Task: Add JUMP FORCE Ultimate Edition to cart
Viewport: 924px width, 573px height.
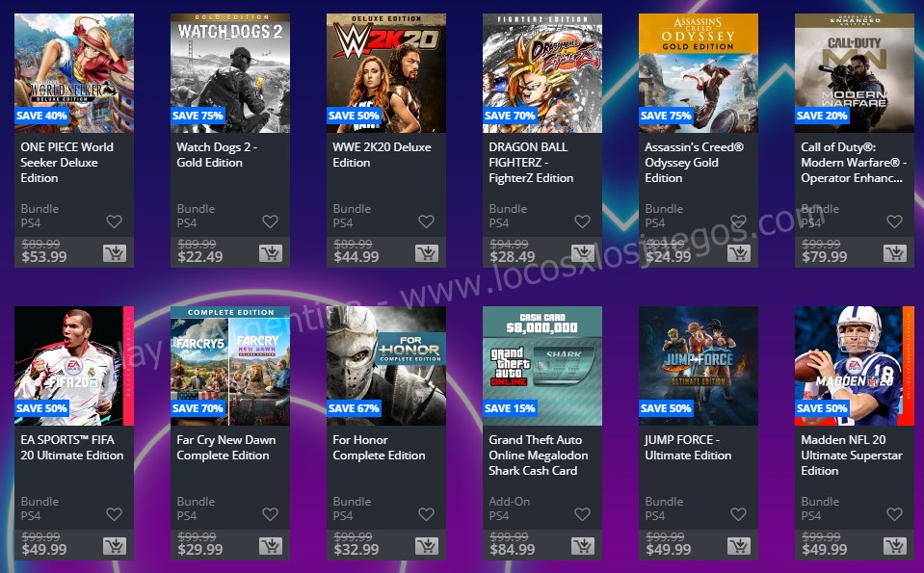Action: click(x=738, y=546)
